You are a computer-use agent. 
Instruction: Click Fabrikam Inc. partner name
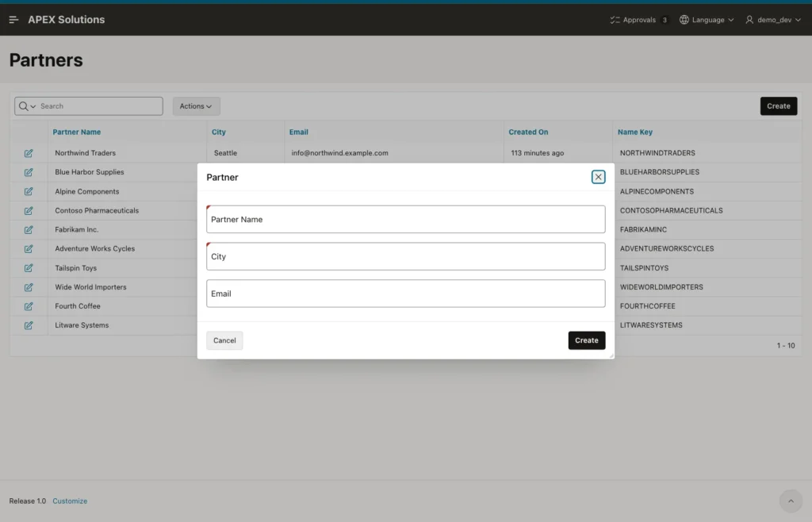coord(77,229)
